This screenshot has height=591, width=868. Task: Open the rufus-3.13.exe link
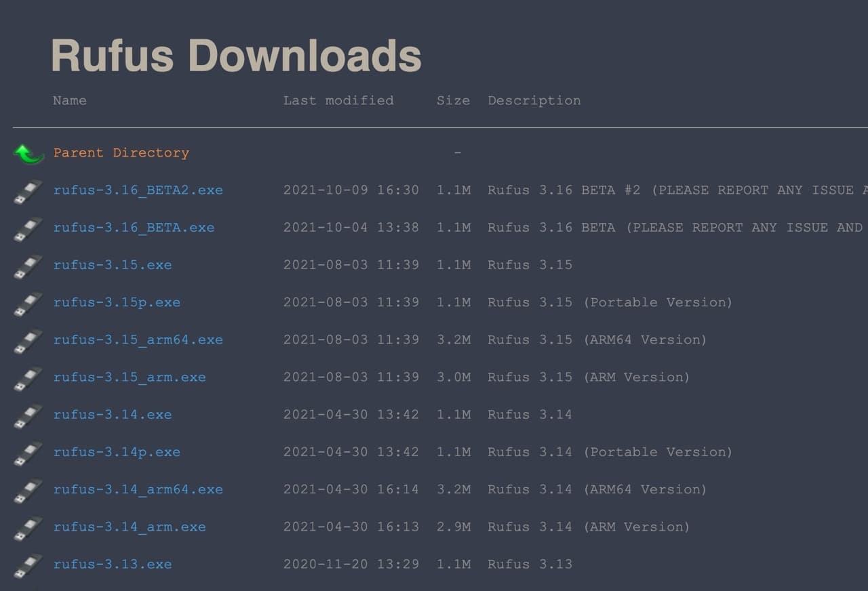pyautogui.click(x=113, y=564)
